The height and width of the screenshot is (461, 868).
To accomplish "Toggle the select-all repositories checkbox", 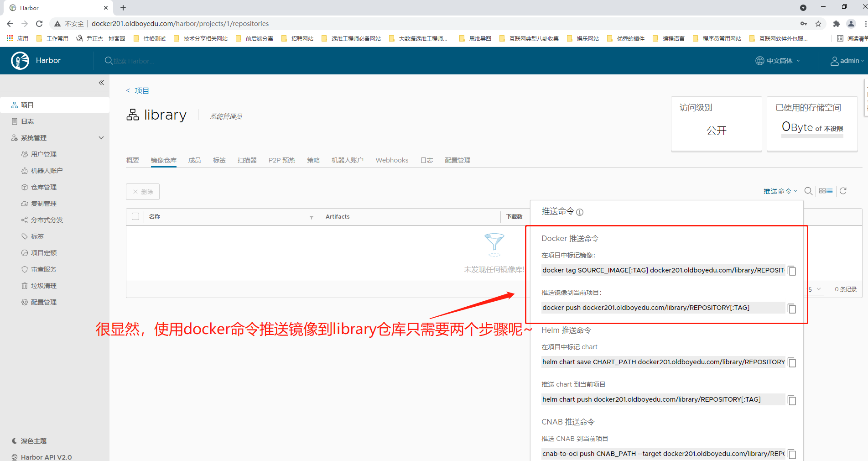I will [135, 216].
